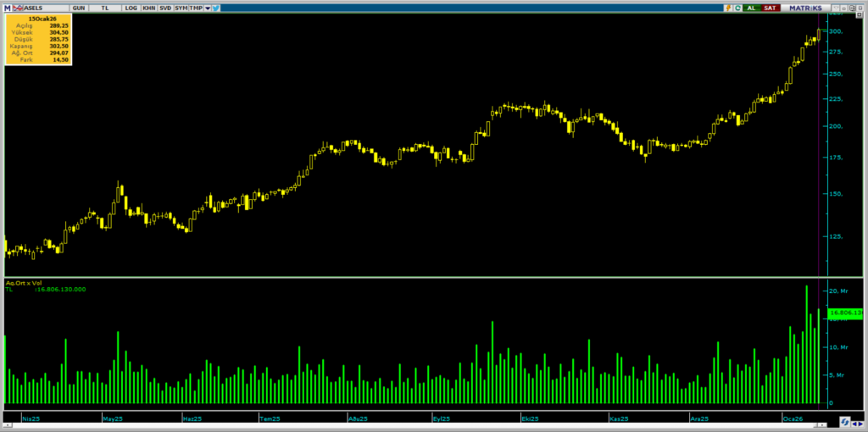This screenshot has height=432, width=868.
Task: Click the MATRIKS brand button
Action: pyautogui.click(x=805, y=8)
